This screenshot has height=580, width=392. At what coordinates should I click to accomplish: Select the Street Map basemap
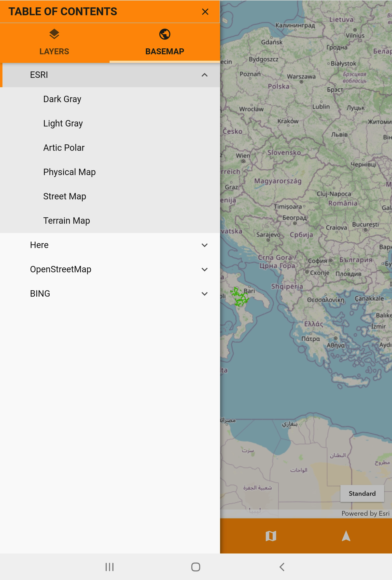click(110, 196)
